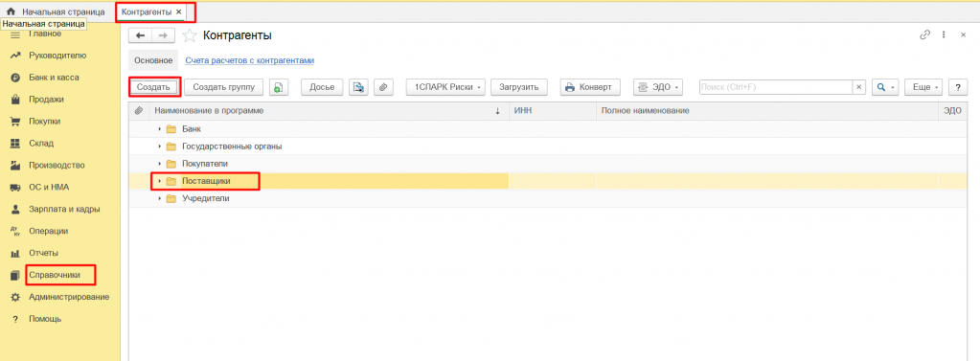Screen dimensions: 980x361
Task: Select the Поставщики row
Action: 548,181
